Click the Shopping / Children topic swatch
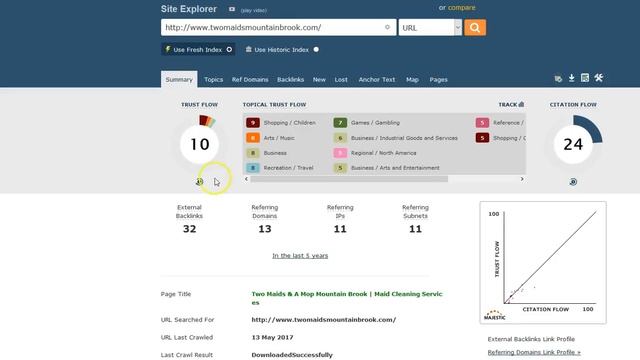The image size is (640, 360). pyautogui.click(x=253, y=122)
